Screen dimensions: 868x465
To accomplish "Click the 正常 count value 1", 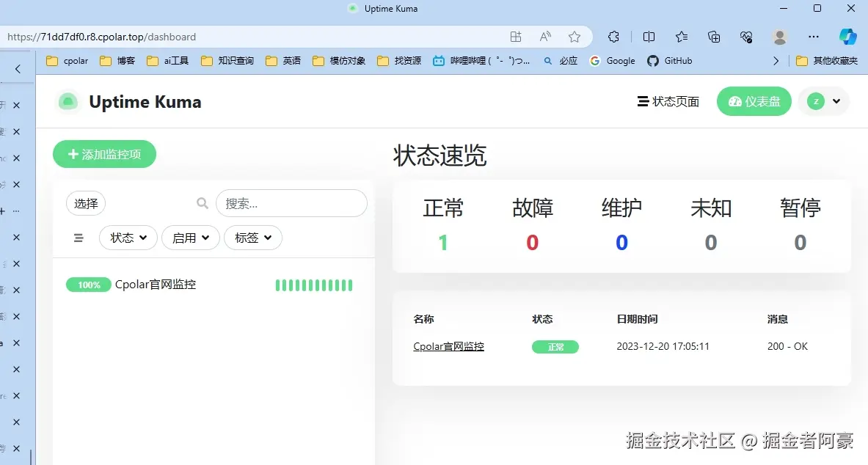I will [x=443, y=243].
